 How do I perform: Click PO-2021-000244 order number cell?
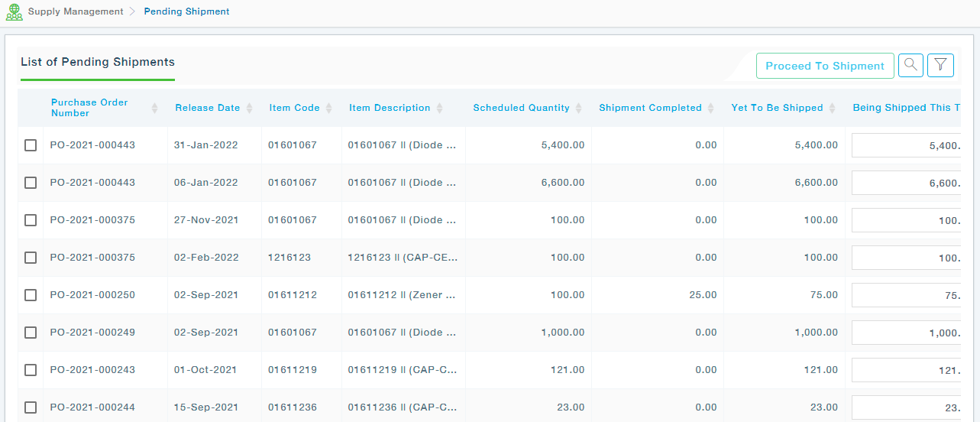[92, 407]
